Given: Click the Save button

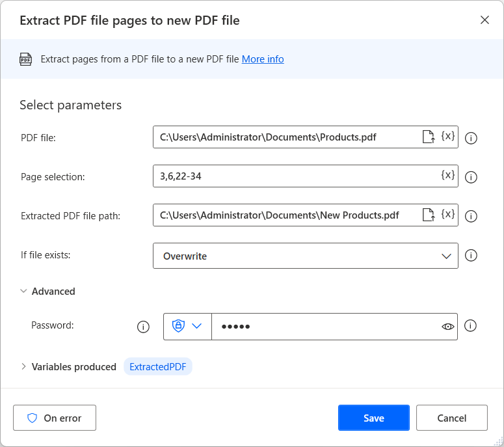Looking at the screenshot, I should (373, 418).
